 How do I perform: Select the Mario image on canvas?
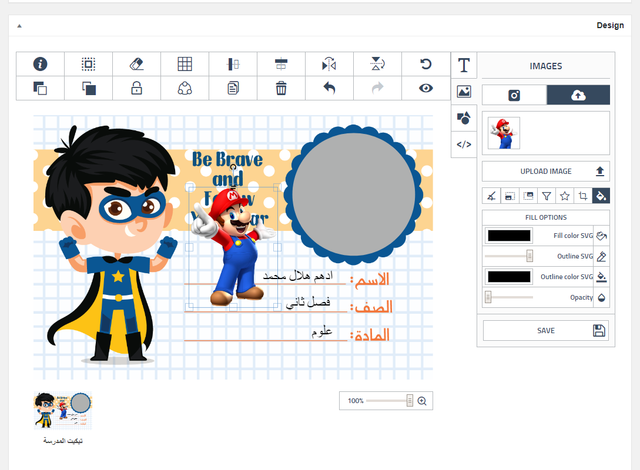(234, 247)
